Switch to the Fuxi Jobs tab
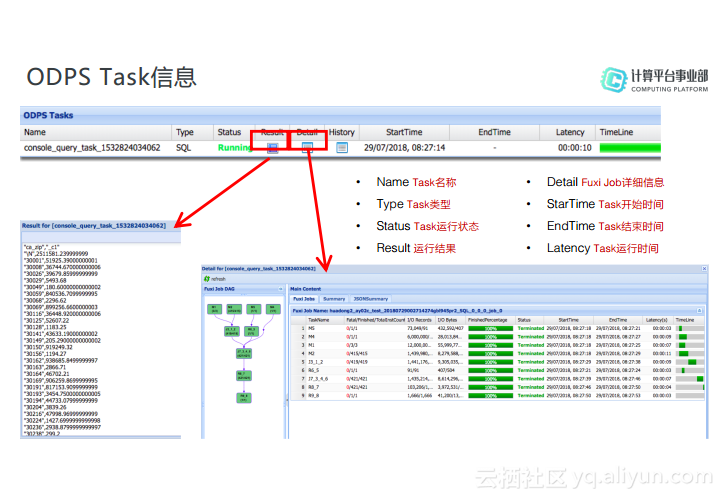 pyautogui.click(x=304, y=299)
